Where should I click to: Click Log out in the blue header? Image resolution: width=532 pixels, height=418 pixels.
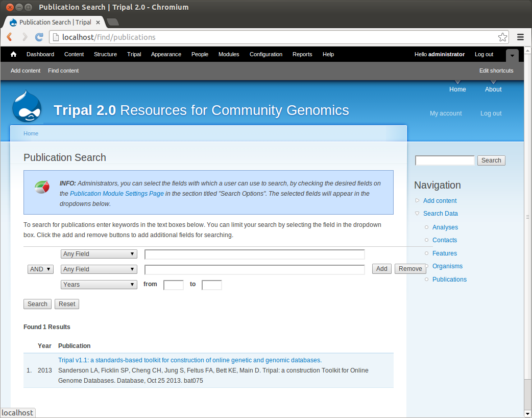click(491, 113)
